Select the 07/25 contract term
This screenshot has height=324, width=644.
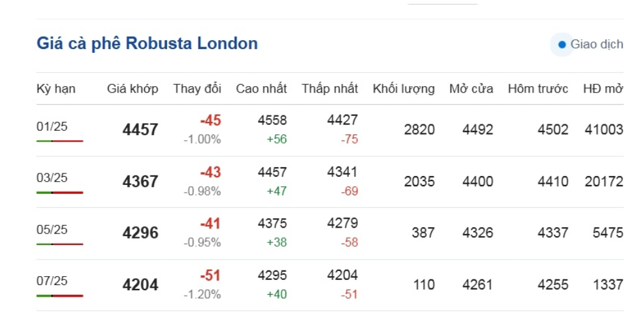(x=52, y=281)
